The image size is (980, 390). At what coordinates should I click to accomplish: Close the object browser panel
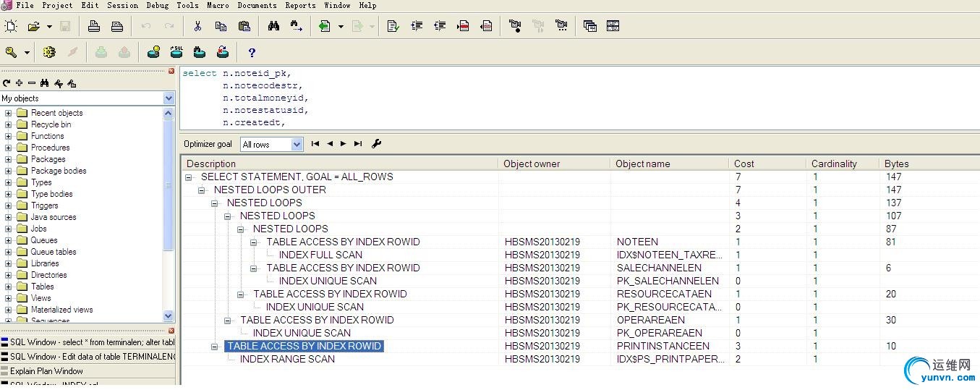tap(171, 72)
